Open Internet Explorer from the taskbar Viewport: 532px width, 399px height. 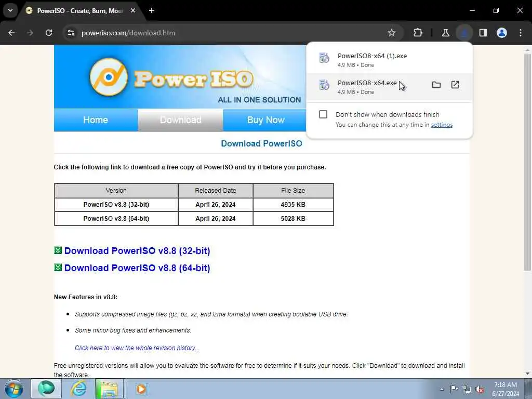(x=78, y=389)
